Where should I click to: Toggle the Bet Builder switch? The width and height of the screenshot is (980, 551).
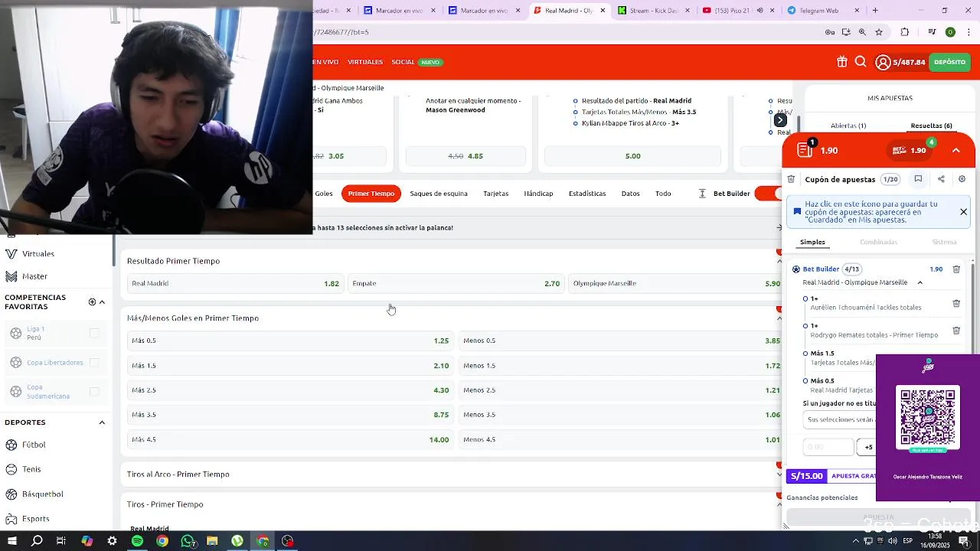pyautogui.click(x=767, y=194)
